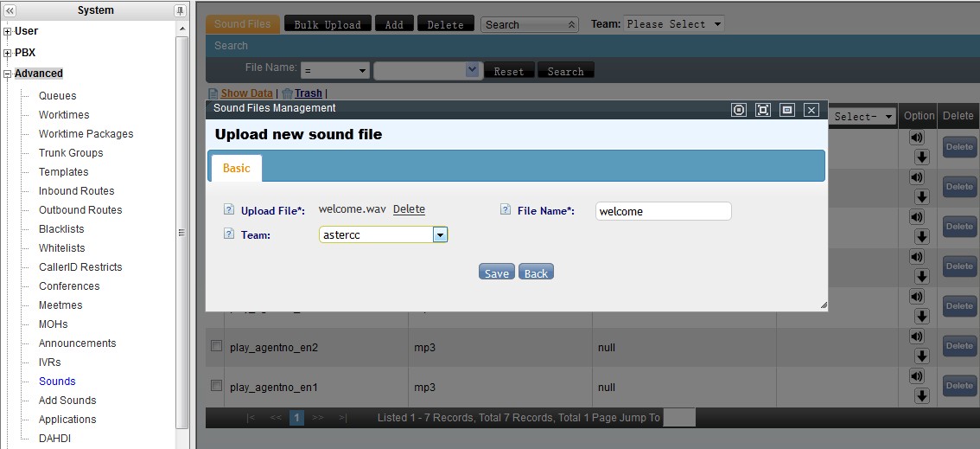Click Delete link next to welcome.wav
This screenshot has width=980, height=449.
click(409, 209)
